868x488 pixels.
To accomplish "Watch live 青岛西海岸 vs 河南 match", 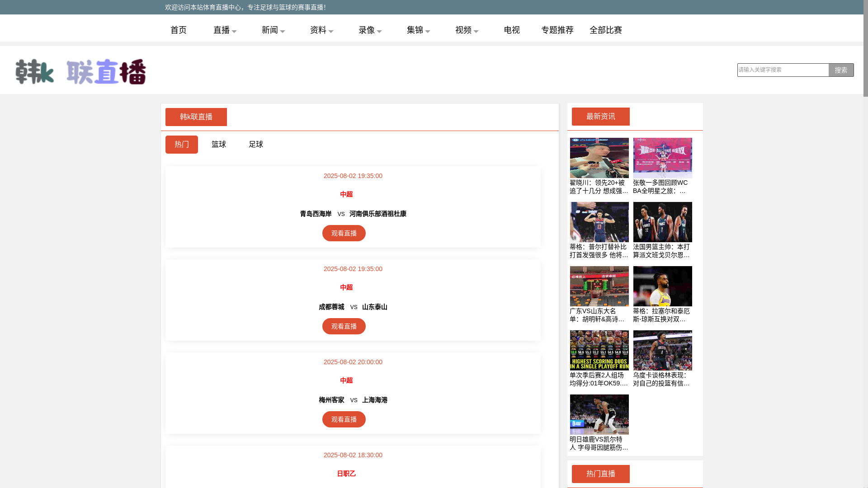I will 344,233.
